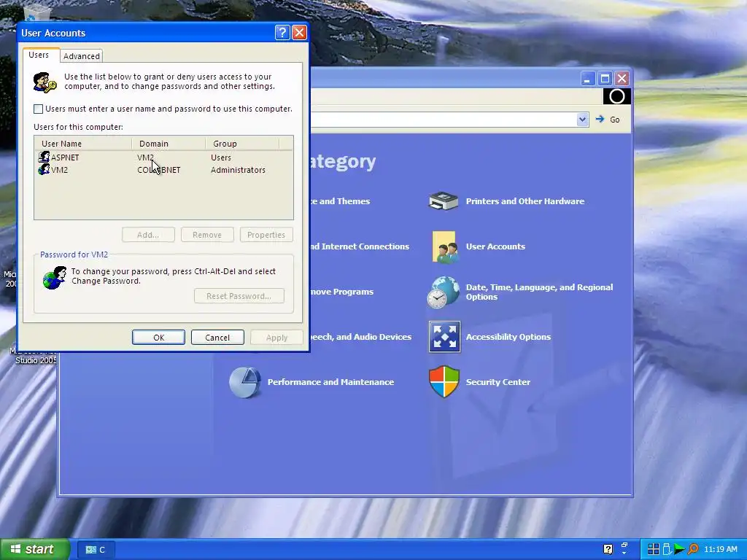The width and height of the screenshot is (747, 560).
Task: Click the Add... button
Action: click(x=148, y=235)
